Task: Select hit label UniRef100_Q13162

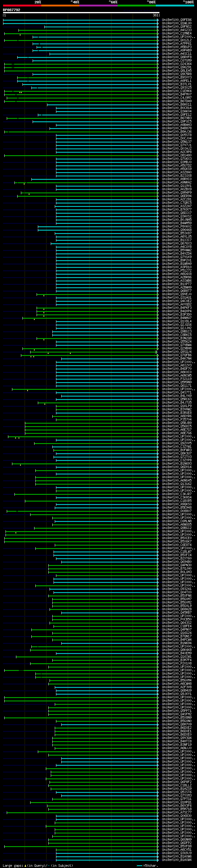Action: [177, 484]
